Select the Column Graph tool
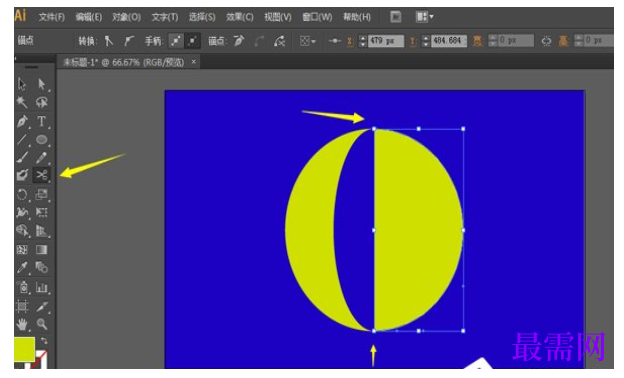624x378 pixels. point(42,287)
